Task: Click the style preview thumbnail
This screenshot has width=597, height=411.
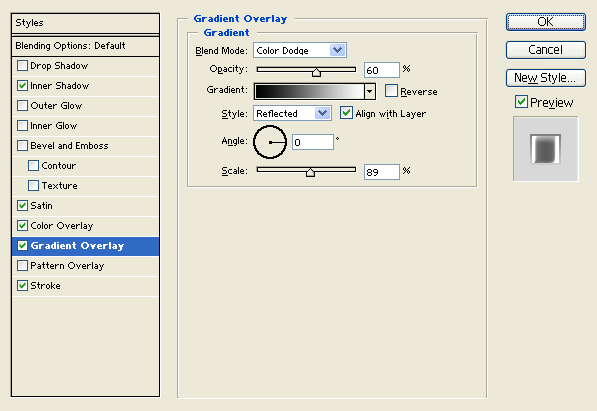Action: point(546,149)
